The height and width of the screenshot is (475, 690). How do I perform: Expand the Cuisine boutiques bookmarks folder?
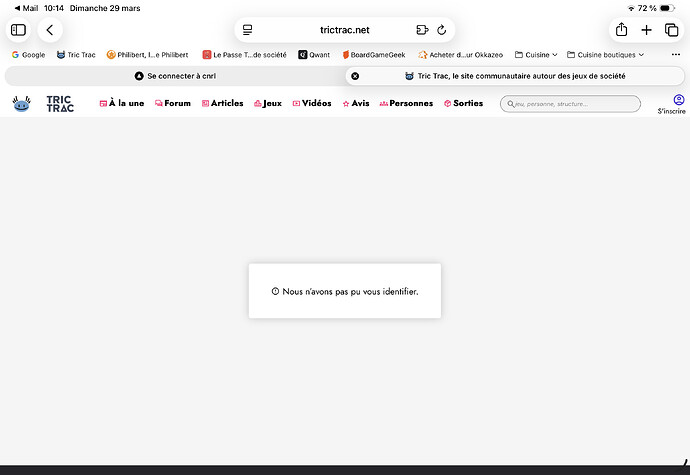point(605,55)
